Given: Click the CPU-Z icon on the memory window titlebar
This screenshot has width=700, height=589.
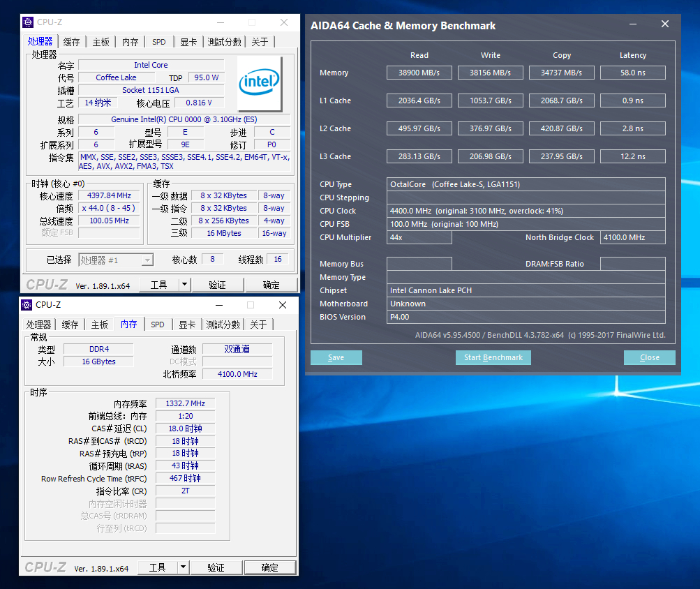Looking at the screenshot, I should (26, 305).
